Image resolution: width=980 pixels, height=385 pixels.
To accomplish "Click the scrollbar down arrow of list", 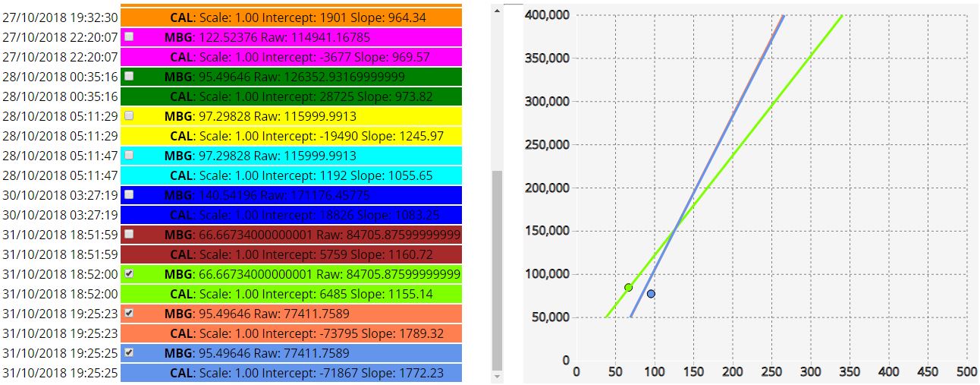I will [497, 377].
